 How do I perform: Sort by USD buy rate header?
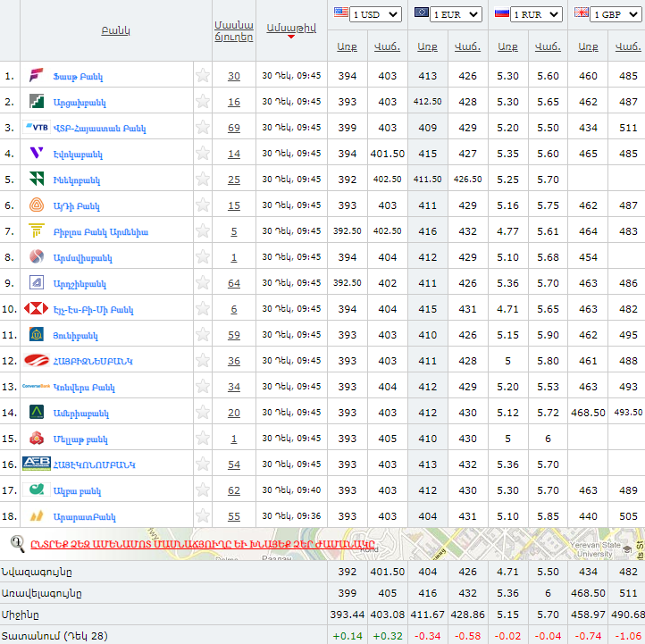347,46
